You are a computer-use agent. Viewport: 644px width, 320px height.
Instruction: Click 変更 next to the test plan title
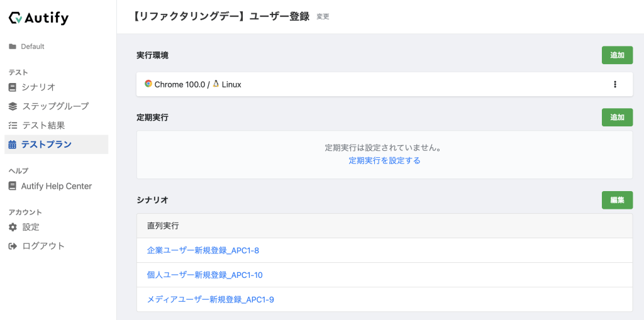tap(323, 17)
